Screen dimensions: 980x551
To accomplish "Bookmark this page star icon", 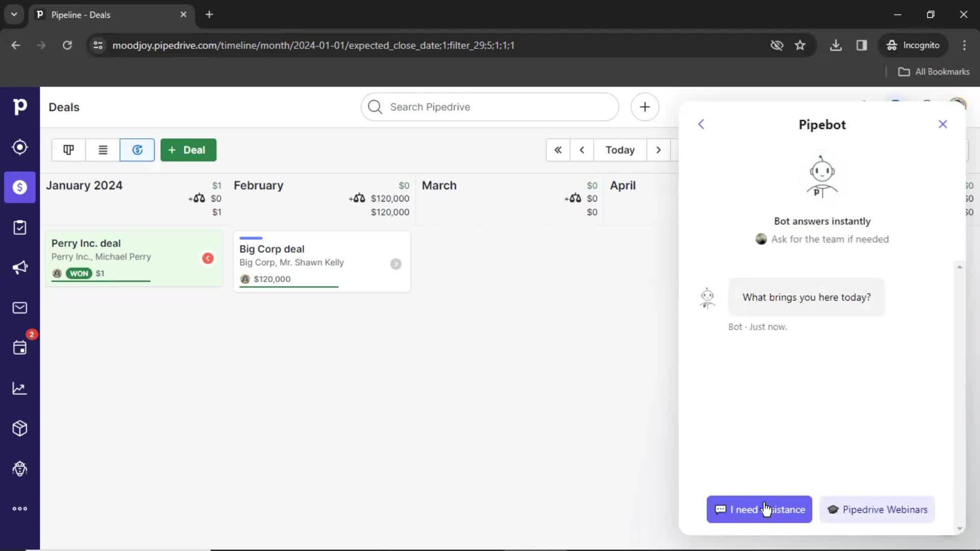I will pos(800,45).
